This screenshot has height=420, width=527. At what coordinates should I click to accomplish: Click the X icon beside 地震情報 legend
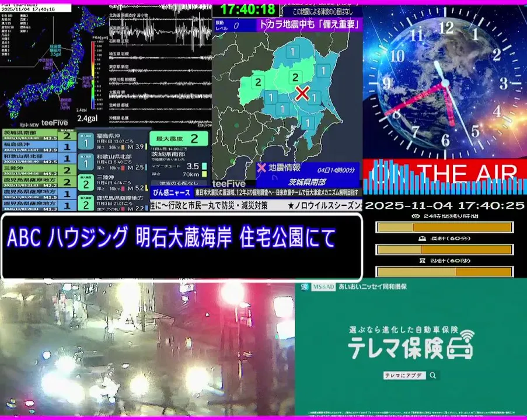tap(261, 167)
